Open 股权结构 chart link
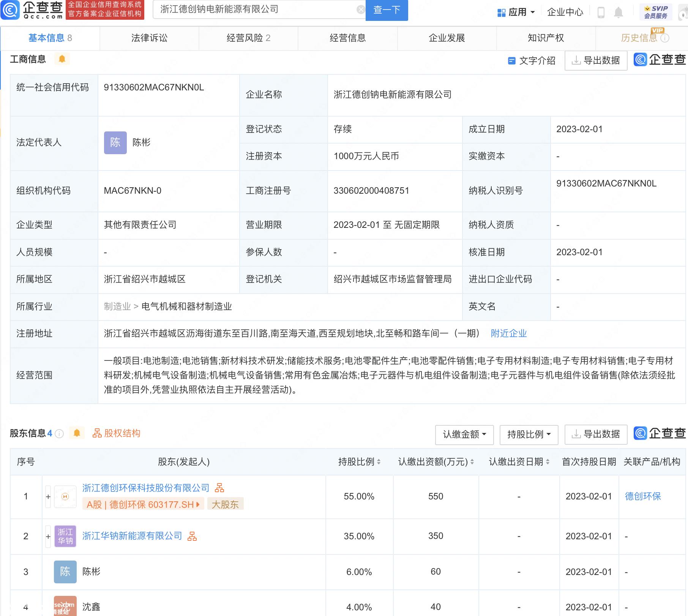Image resolution: width=688 pixels, height=616 pixels. [116, 433]
